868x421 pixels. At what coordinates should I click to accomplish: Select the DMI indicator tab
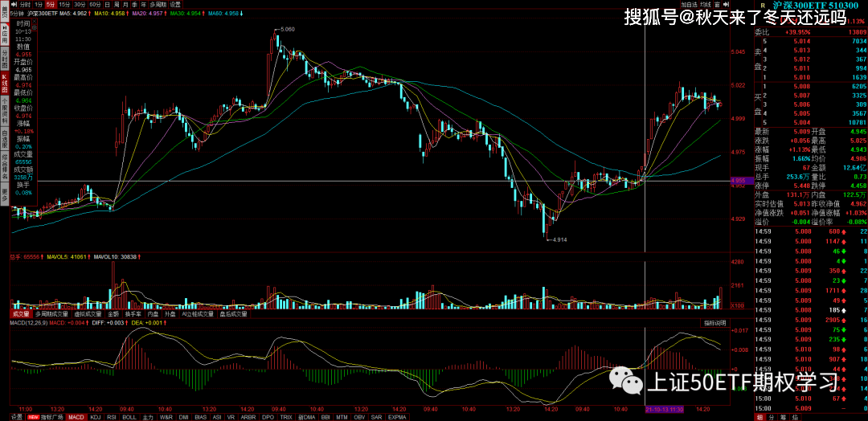point(184,417)
